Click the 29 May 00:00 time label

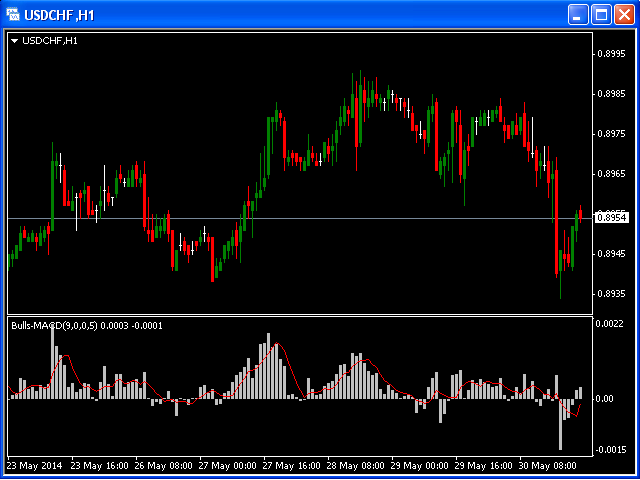pos(420,466)
